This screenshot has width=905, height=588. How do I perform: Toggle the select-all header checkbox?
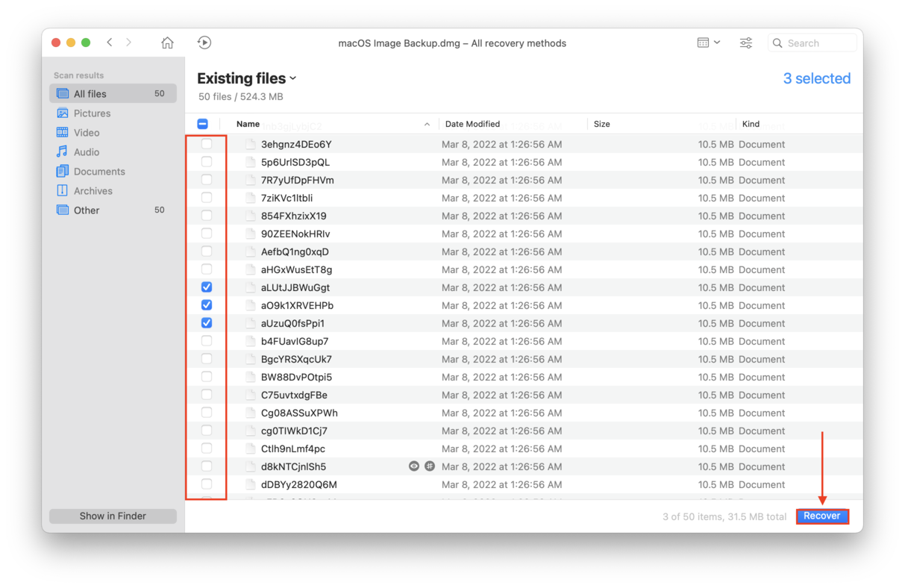pyautogui.click(x=203, y=124)
